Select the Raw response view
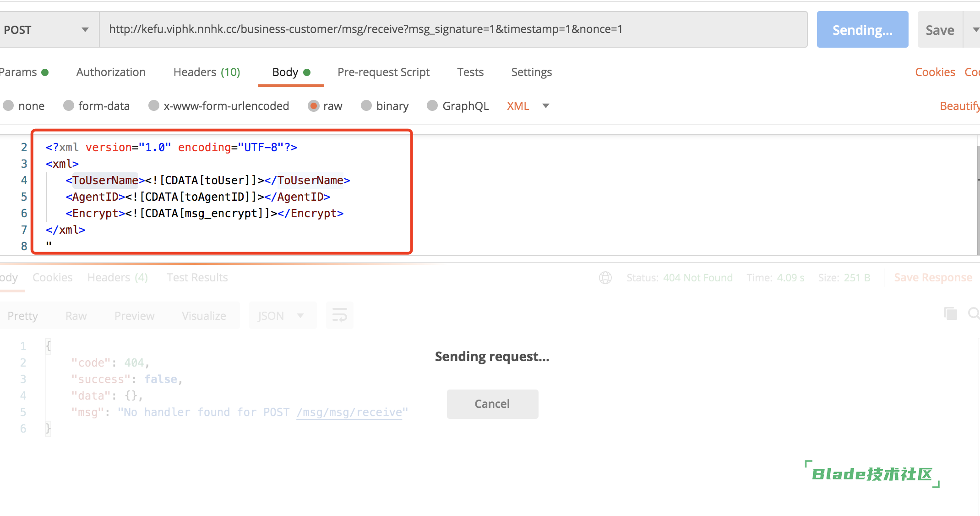 click(x=76, y=316)
